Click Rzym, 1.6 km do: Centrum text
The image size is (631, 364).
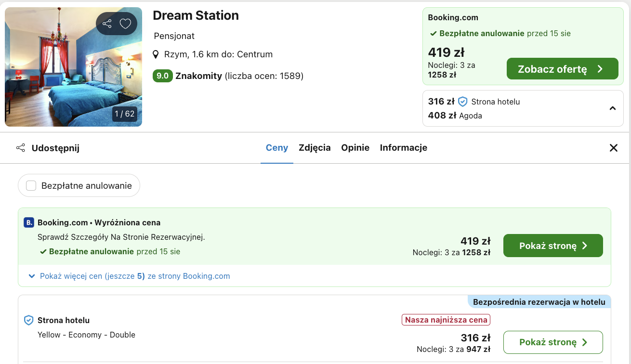pos(218,54)
